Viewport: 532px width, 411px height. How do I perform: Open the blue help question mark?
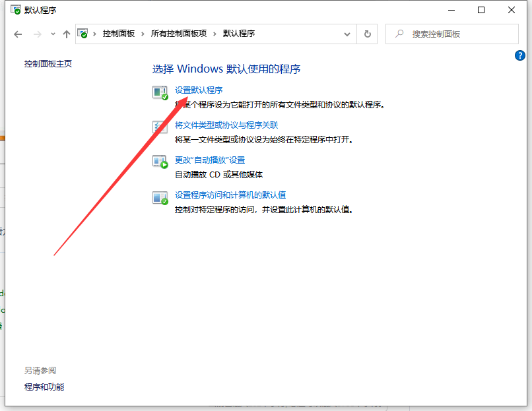pyautogui.click(x=520, y=55)
